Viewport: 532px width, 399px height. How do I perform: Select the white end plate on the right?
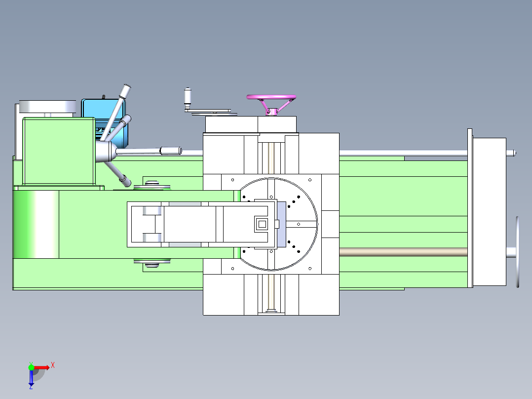489,211
